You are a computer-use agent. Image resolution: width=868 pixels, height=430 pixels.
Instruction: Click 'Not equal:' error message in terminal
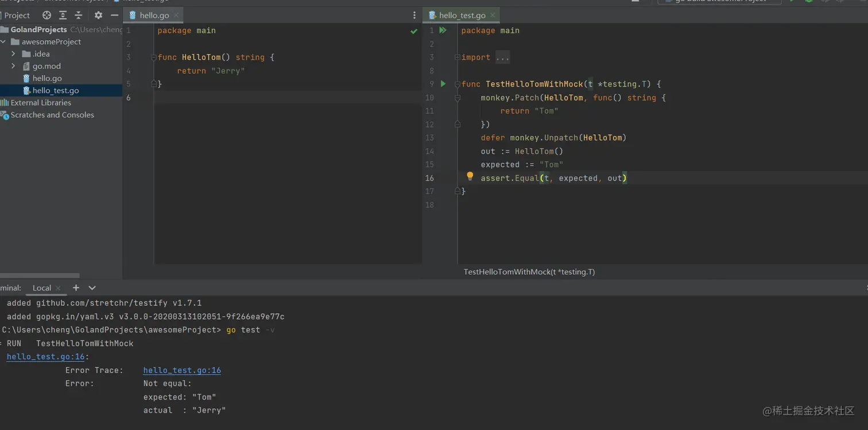pos(168,383)
